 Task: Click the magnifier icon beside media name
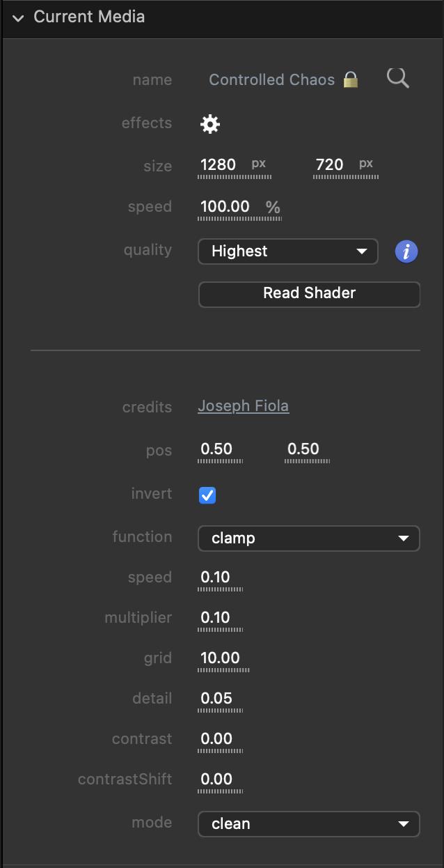pos(398,79)
